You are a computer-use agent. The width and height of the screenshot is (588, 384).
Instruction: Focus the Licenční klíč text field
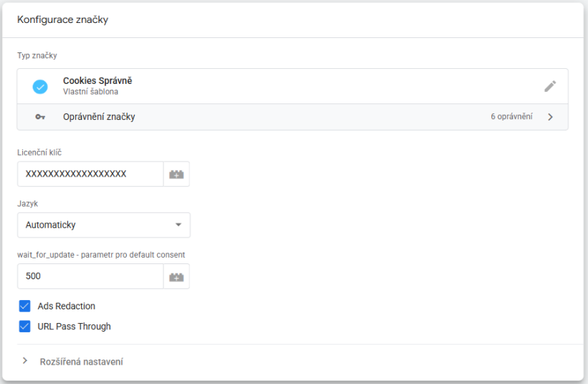(90, 174)
